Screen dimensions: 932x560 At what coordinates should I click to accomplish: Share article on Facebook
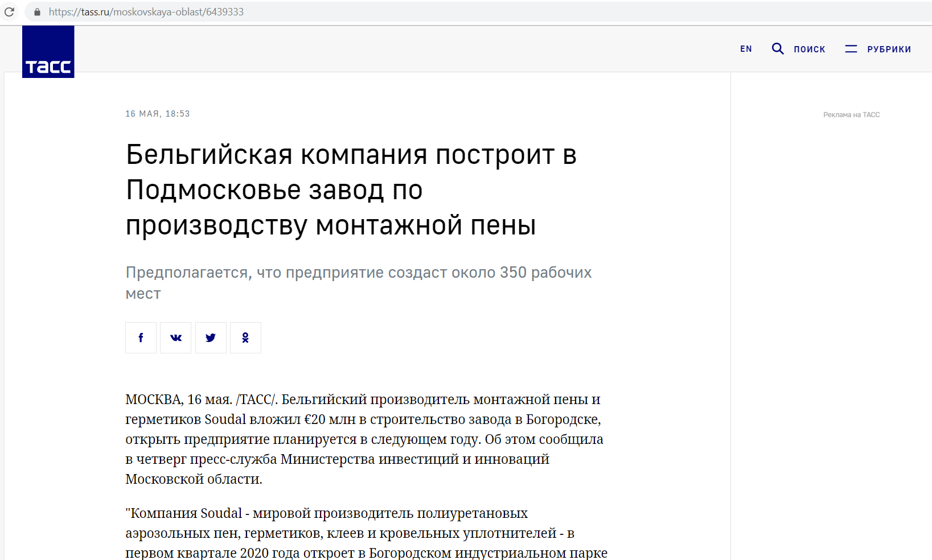coord(141,338)
